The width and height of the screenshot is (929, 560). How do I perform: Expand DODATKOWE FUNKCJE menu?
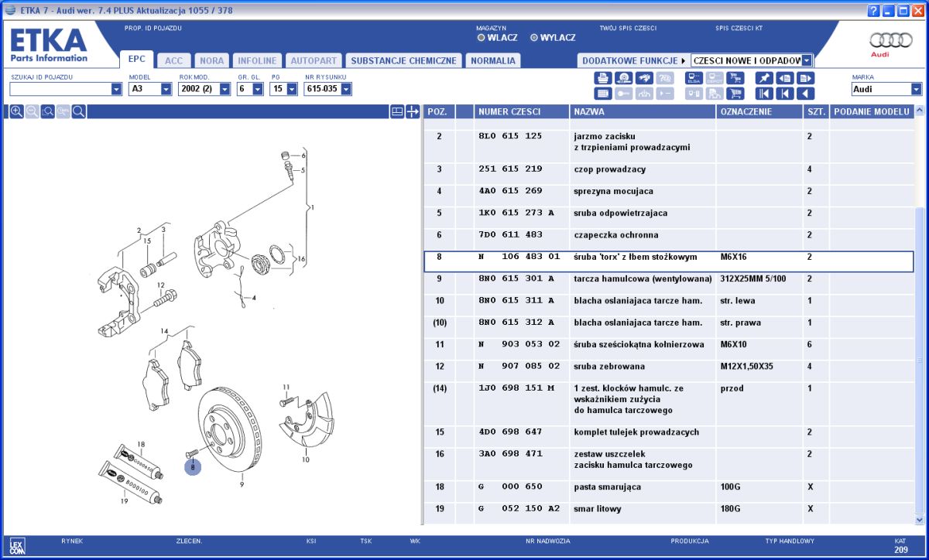click(634, 60)
